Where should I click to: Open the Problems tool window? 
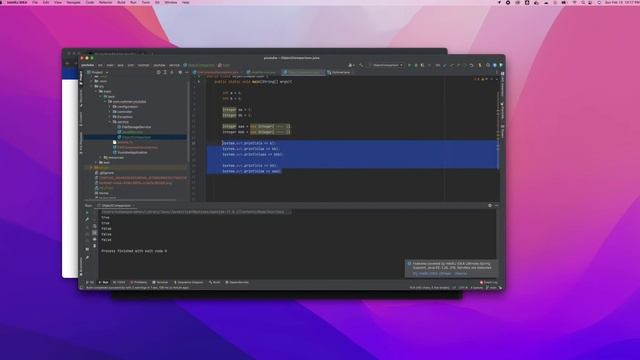(x=139, y=282)
